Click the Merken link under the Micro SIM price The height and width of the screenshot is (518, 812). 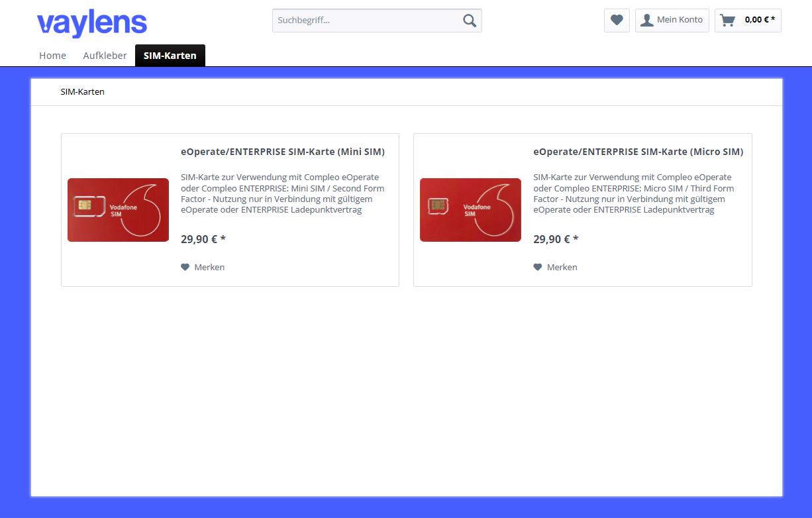(562, 266)
